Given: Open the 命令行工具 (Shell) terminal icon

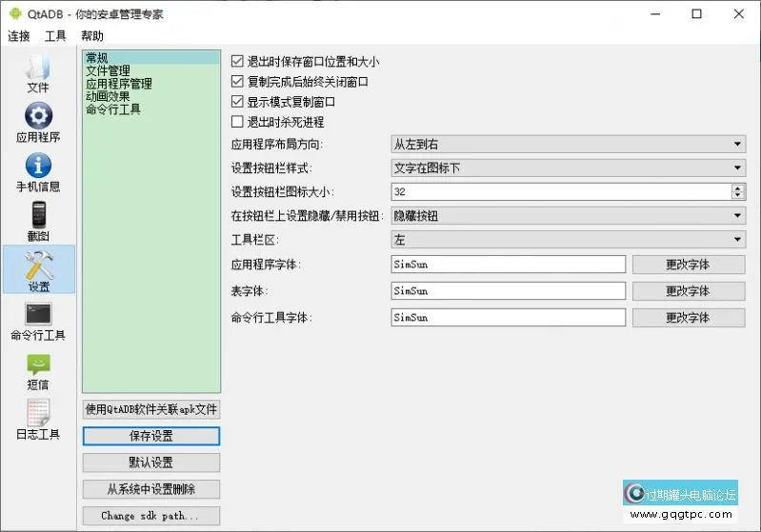Looking at the screenshot, I should click(38, 320).
